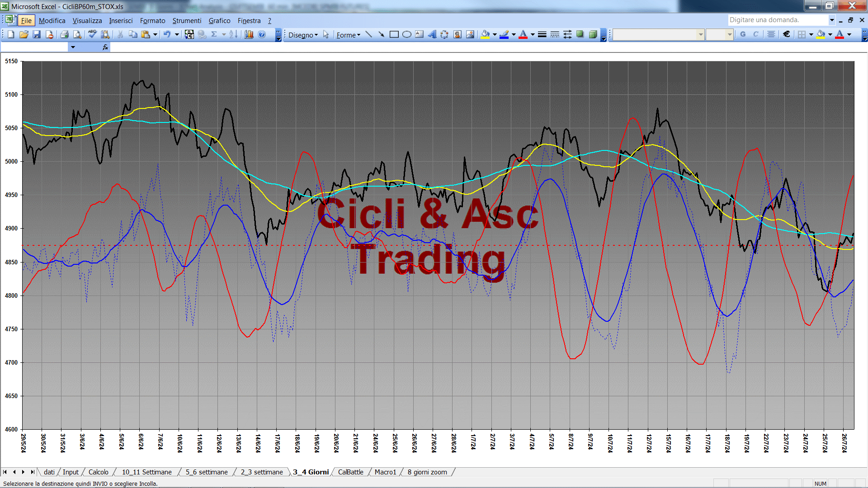Select the Line drawing tool
Image resolution: width=868 pixels, height=488 pixels.
click(369, 35)
